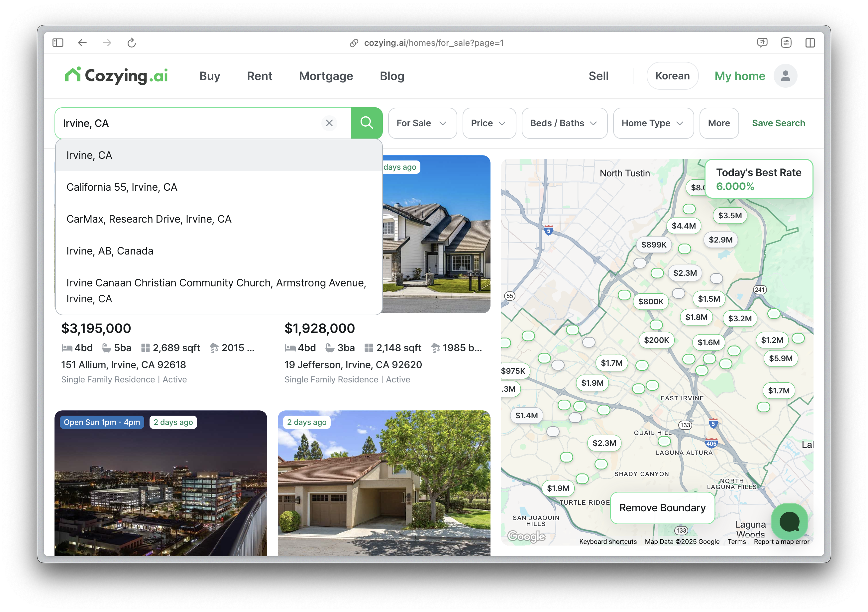Image resolution: width=868 pixels, height=612 pixels.
Task: Expand the For Sale dropdown
Action: click(x=422, y=123)
